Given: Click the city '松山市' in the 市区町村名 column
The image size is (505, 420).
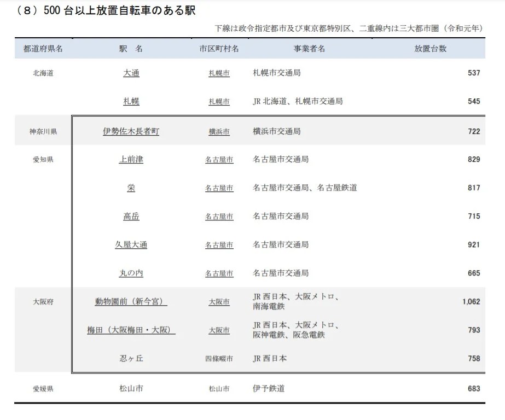Looking at the screenshot, I should [219, 389].
